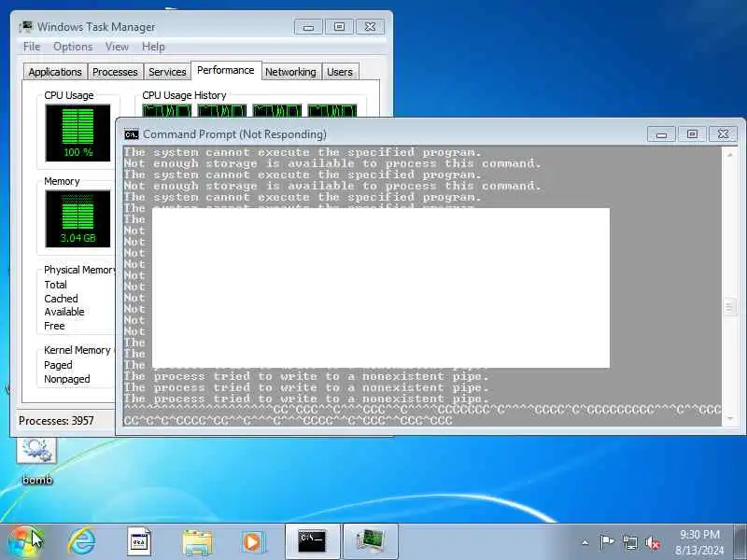Click the Command Prompt (Not Responding) title
This screenshot has width=747, height=560.
click(x=235, y=134)
